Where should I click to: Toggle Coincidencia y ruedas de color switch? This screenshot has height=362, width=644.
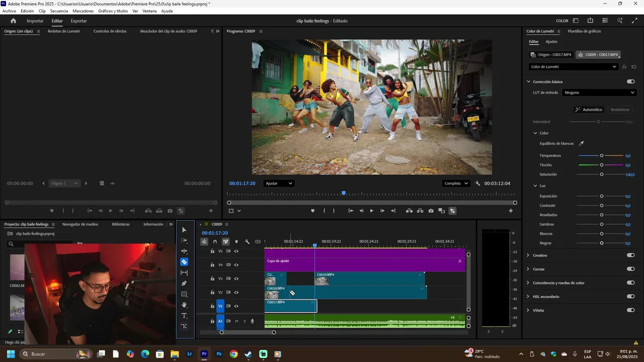click(630, 283)
